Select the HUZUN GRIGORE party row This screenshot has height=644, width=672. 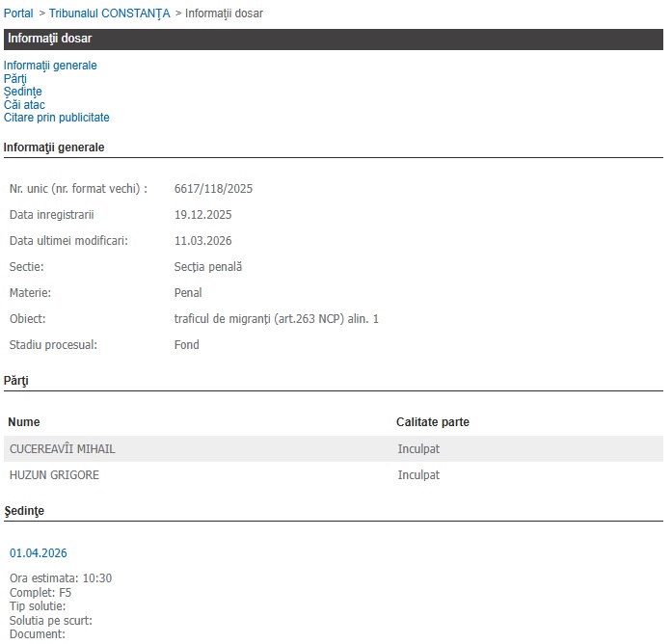(54, 475)
